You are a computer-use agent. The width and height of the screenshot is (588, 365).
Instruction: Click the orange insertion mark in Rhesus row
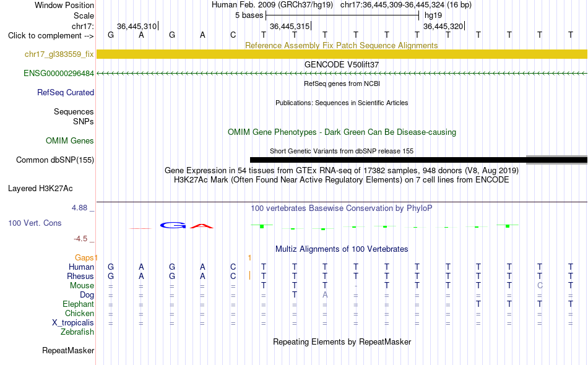pyautogui.click(x=250, y=275)
